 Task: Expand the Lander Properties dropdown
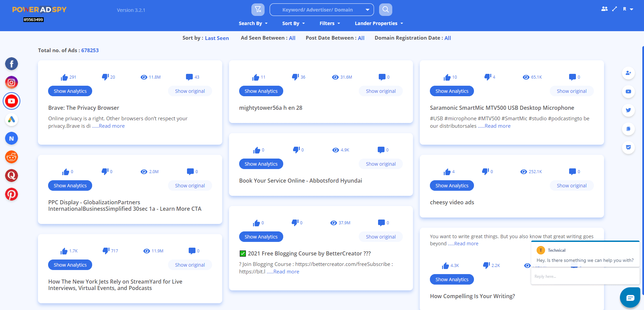click(379, 23)
